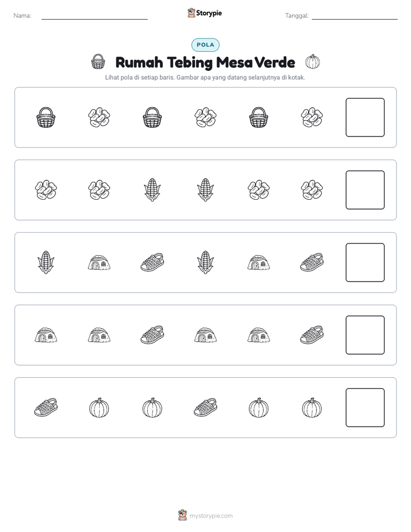Click the first corn icon in row two
The width and height of the screenshot is (411, 532).
tap(153, 190)
